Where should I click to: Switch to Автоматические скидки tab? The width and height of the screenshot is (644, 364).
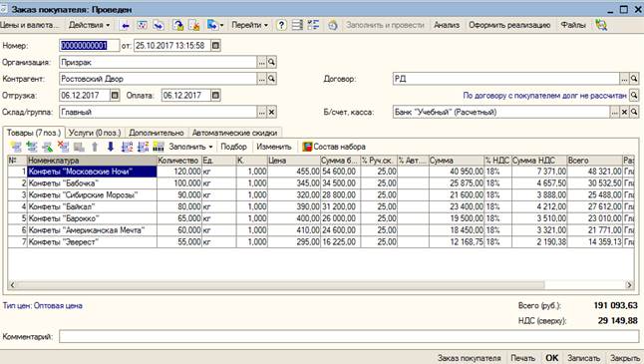click(x=234, y=133)
